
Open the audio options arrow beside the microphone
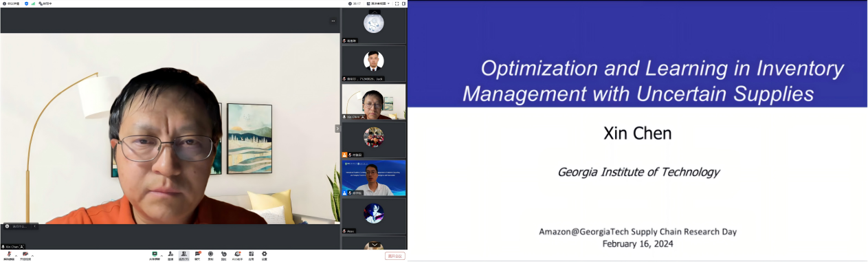point(16,255)
